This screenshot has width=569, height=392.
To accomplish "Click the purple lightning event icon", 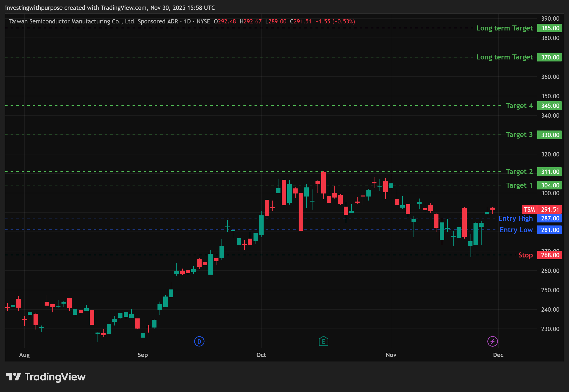I will coord(492,341).
